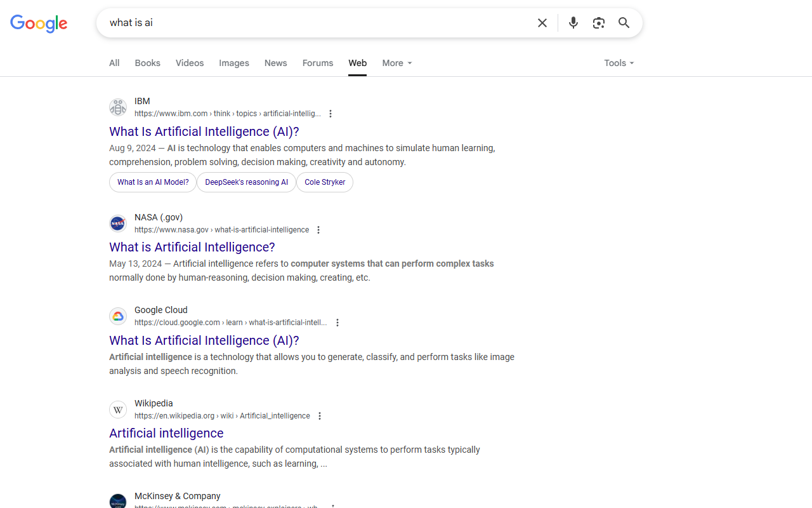Open the IBM article about Artificial Intelligence
This screenshot has height=508, width=812.
coord(204,131)
